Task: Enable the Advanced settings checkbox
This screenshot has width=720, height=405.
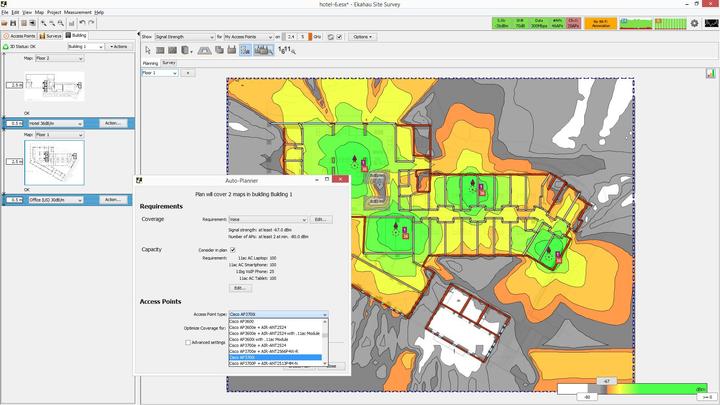Action: tap(188, 343)
